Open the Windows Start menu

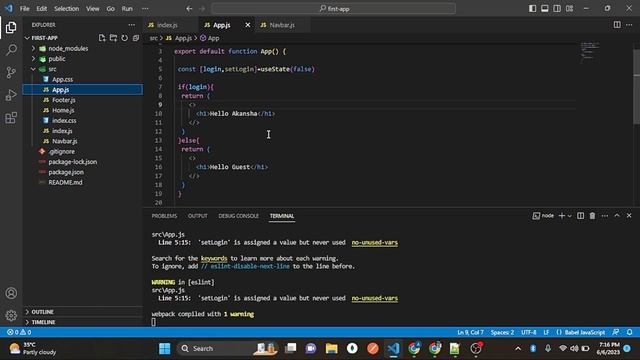(x=164, y=348)
